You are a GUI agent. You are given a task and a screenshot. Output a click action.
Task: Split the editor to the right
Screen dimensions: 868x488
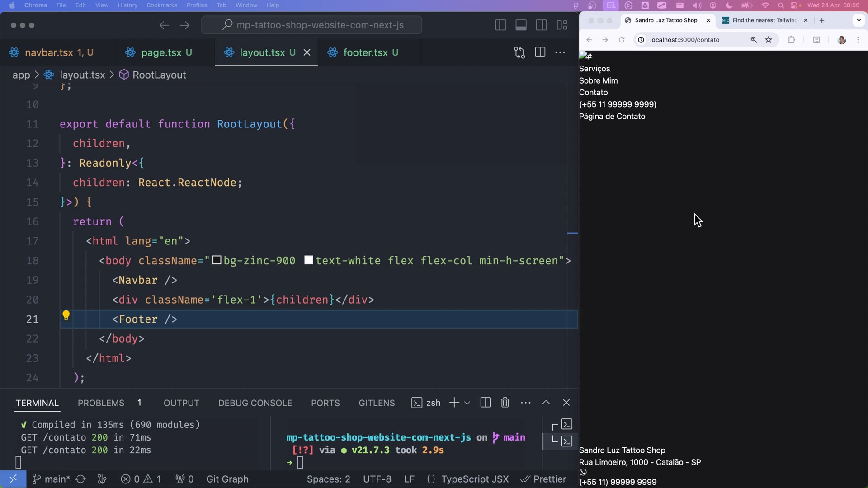pos(540,52)
